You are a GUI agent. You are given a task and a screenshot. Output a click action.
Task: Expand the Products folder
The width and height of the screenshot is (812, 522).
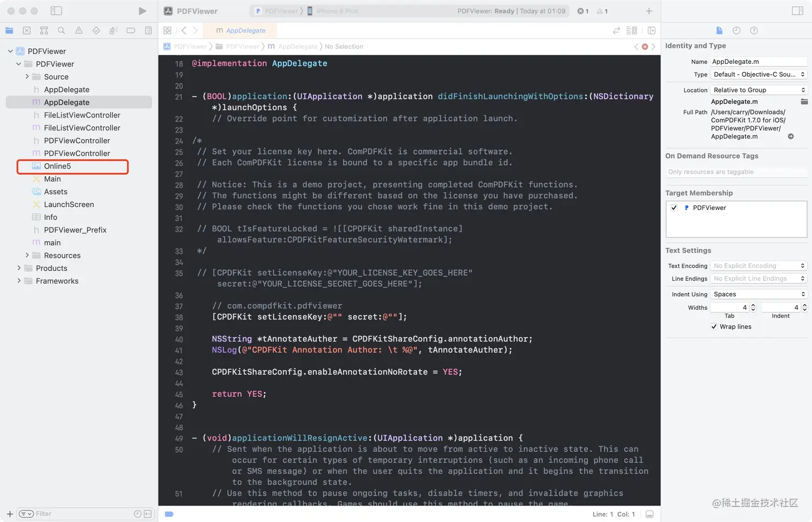pyautogui.click(x=19, y=269)
